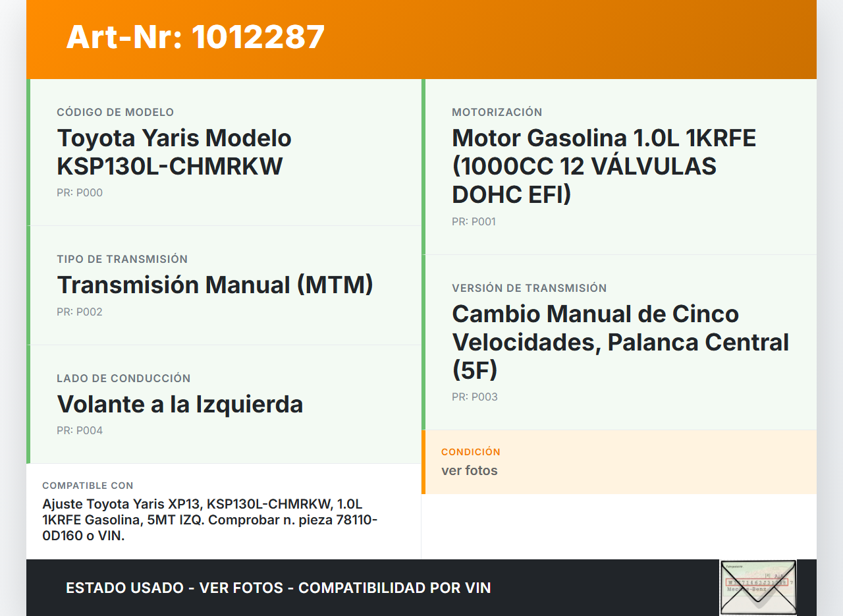Click the PR: P002 code
This screenshot has height=616, width=843.
pos(80,312)
